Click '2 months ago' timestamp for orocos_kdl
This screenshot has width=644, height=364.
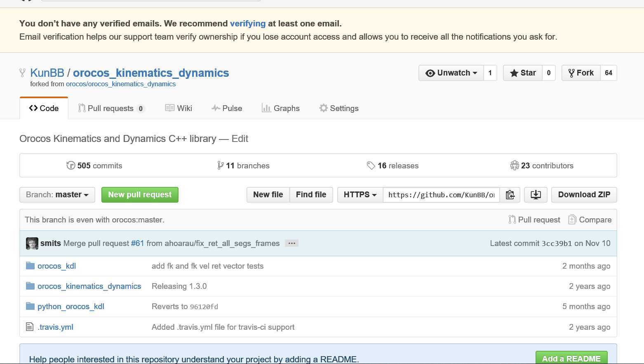pos(586,266)
